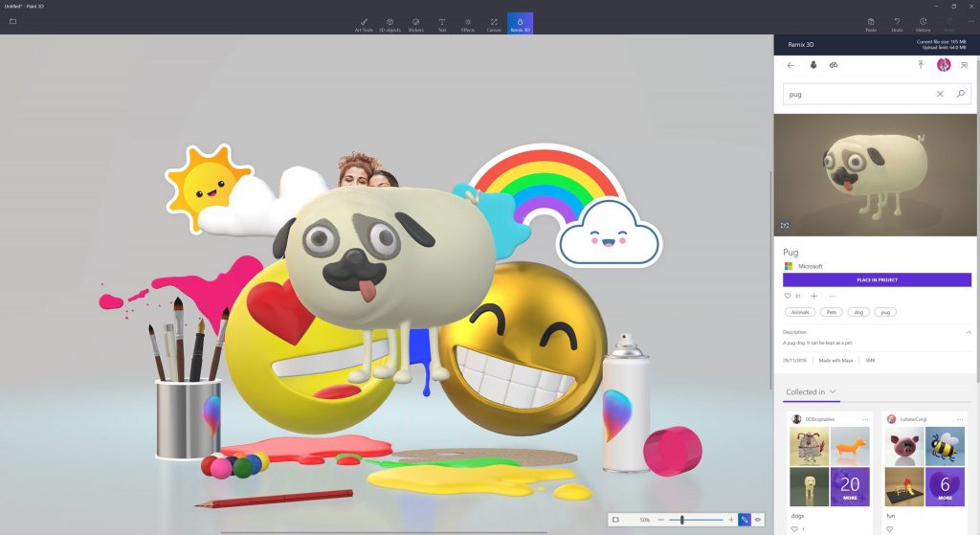Select the Effects tool
The image size is (980, 535).
point(467,21)
